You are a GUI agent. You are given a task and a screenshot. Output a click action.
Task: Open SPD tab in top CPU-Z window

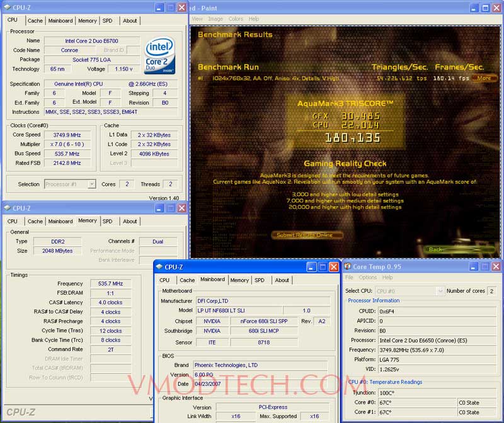coord(107,21)
